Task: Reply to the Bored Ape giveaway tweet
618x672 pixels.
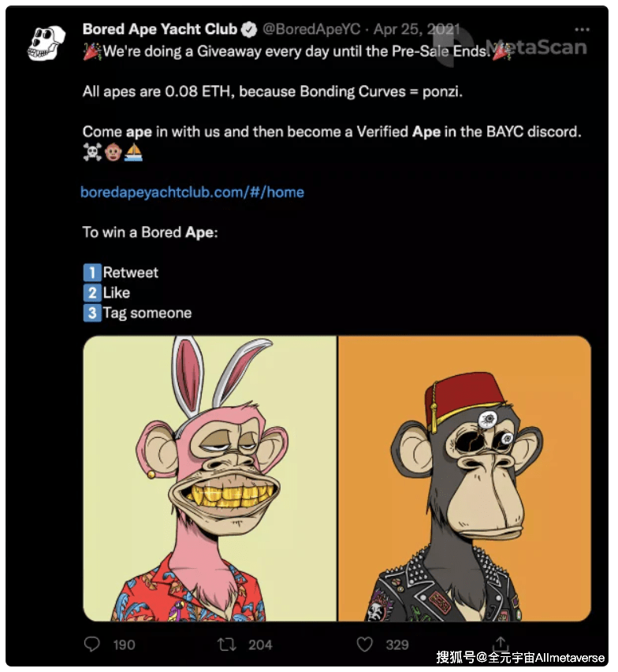Action: click(92, 644)
